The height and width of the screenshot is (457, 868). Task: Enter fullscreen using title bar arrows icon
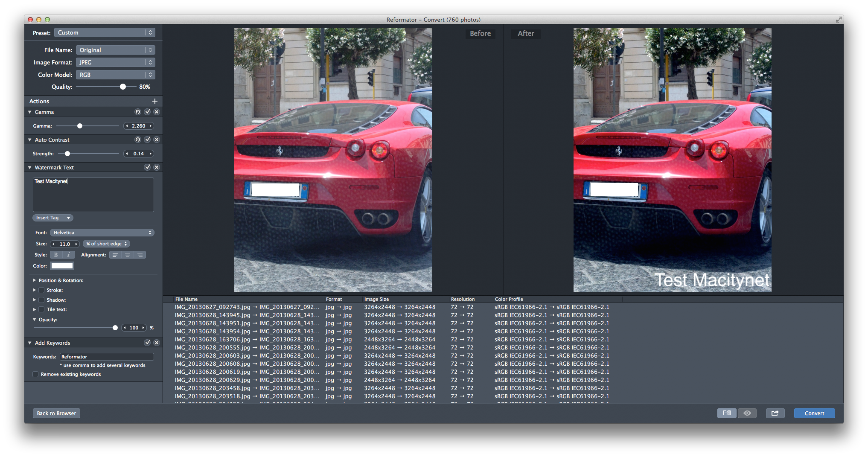click(x=839, y=20)
